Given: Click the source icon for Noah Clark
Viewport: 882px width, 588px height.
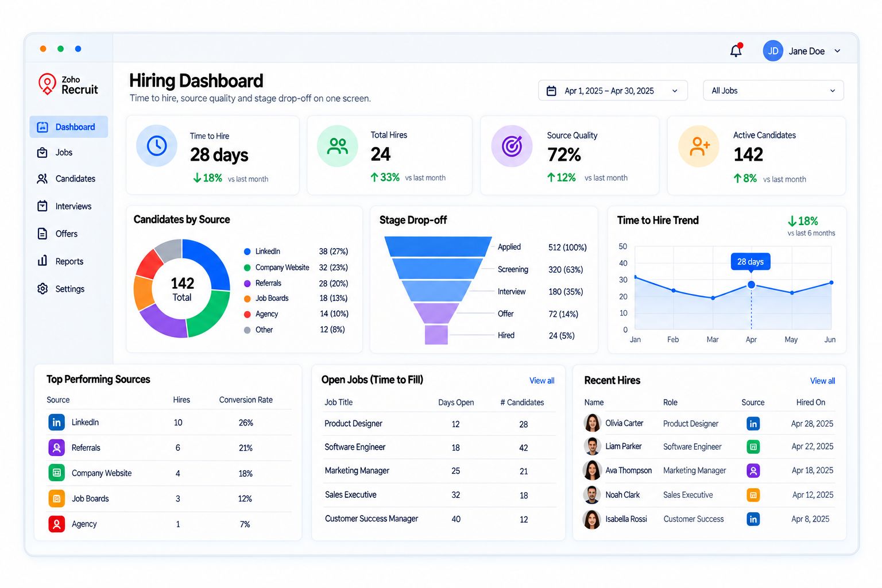Looking at the screenshot, I should pyautogui.click(x=753, y=495).
